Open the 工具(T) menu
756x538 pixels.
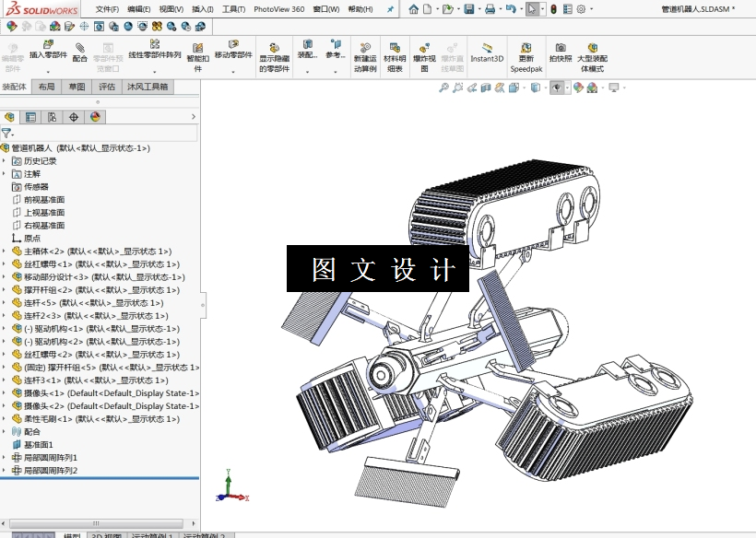[233, 9]
